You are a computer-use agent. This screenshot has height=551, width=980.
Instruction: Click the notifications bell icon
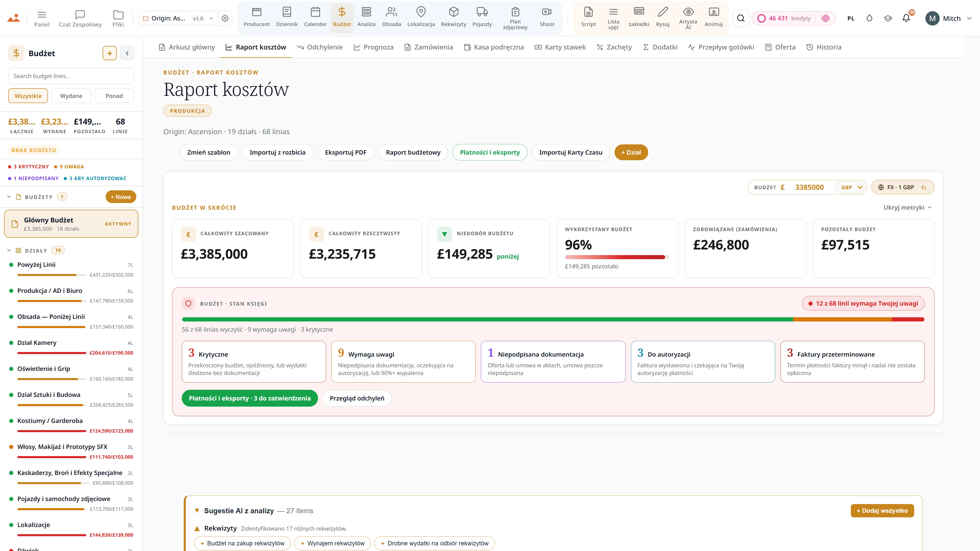click(906, 18)
